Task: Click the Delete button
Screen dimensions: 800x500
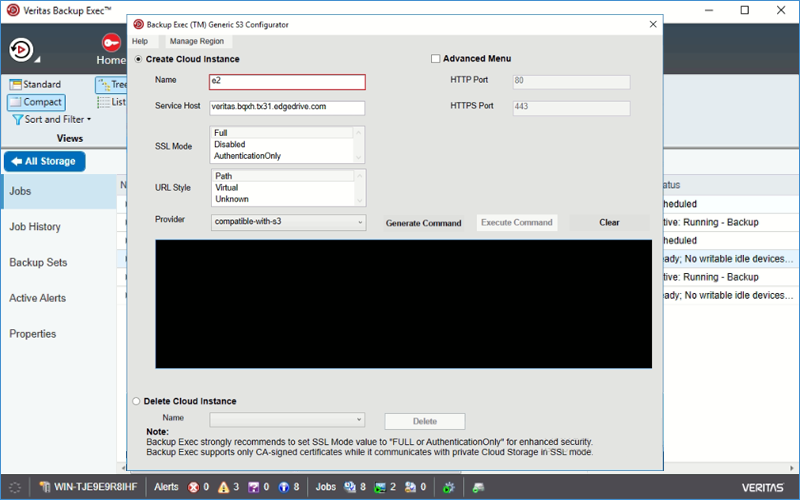Action: [424, 421]
